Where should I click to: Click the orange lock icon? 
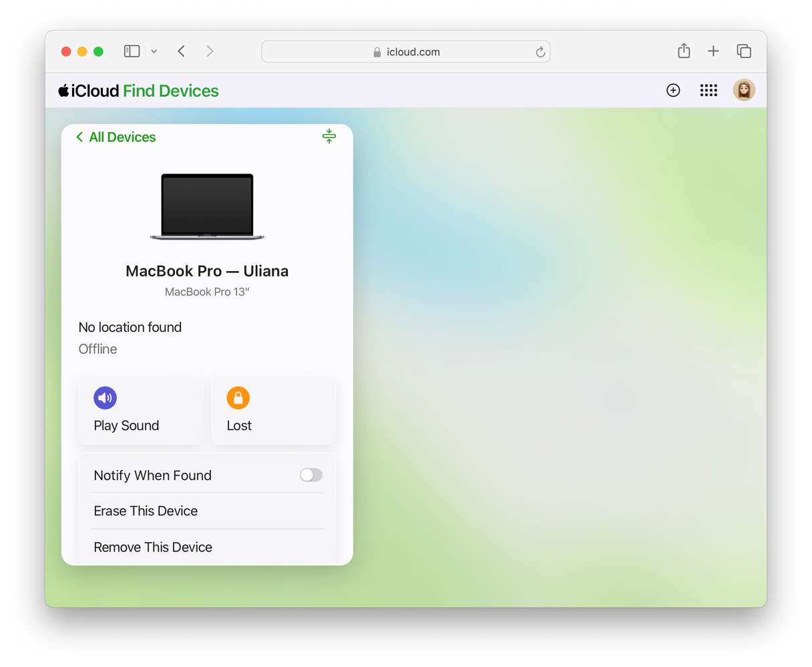[238, 398]
